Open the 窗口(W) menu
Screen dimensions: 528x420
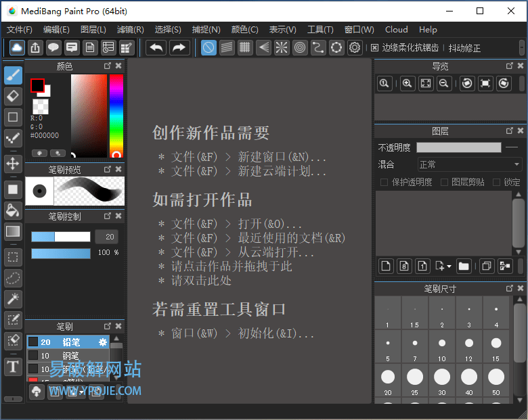tap(359, 30)
